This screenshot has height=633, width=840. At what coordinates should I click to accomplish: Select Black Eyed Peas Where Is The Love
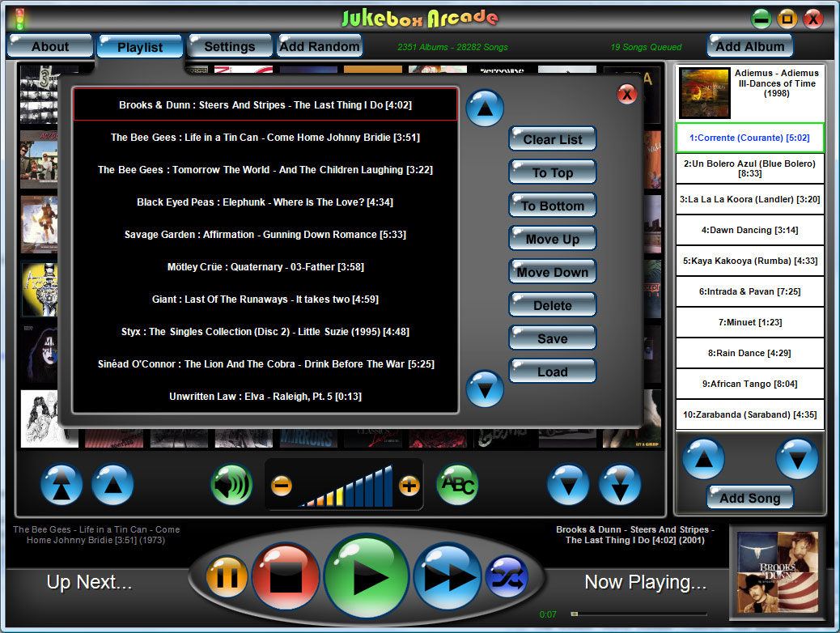coord(265,202)
